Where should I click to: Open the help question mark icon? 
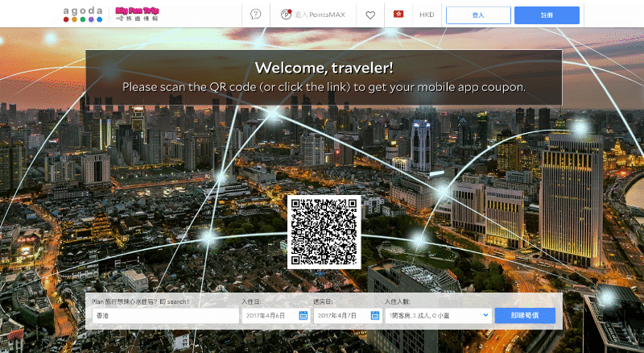(255, 15)
